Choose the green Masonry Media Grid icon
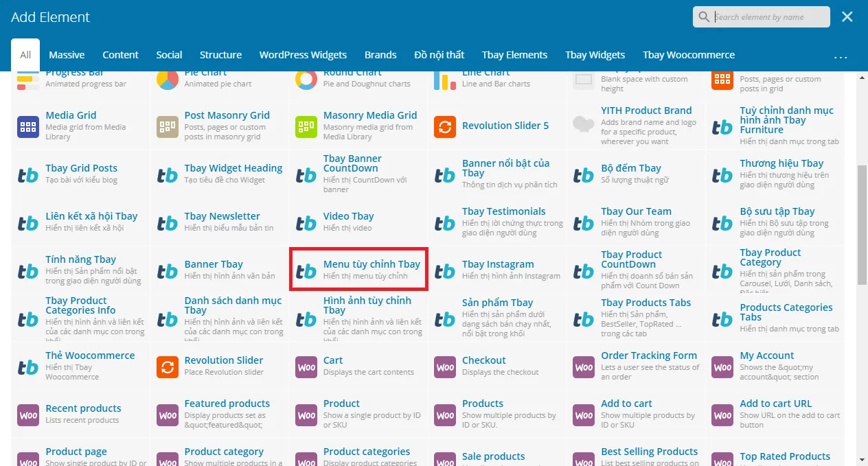868x466 pixels. tap(306, 127)
